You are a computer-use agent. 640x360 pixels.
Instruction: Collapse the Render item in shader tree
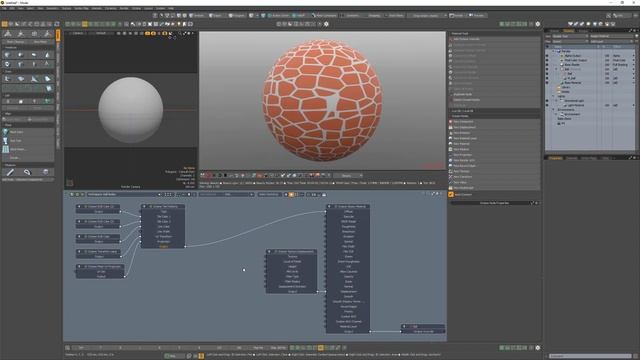[x=553, y=51]
